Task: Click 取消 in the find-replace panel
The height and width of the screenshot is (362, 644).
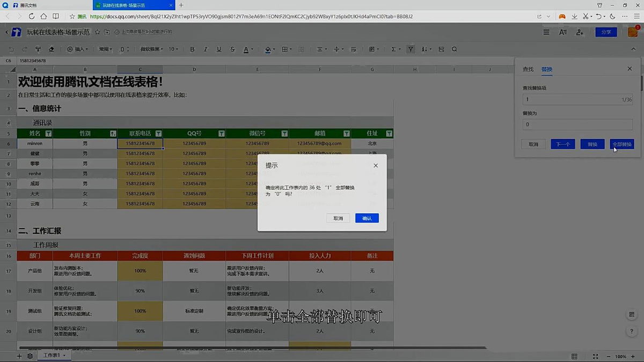Action: tap(533, 144)
